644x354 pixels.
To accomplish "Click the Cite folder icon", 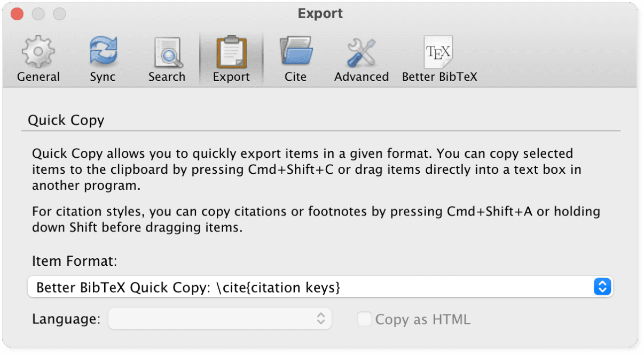I will pyautogui.click(x=296, y=51).
